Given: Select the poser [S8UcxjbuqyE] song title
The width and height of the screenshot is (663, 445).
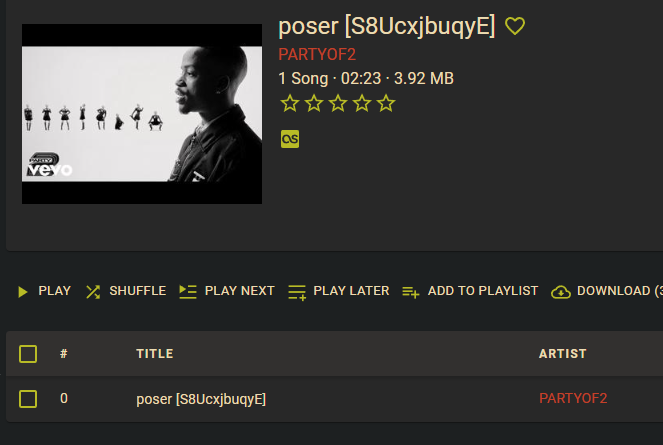Looking at the screenshot, I should pos(201,399).
